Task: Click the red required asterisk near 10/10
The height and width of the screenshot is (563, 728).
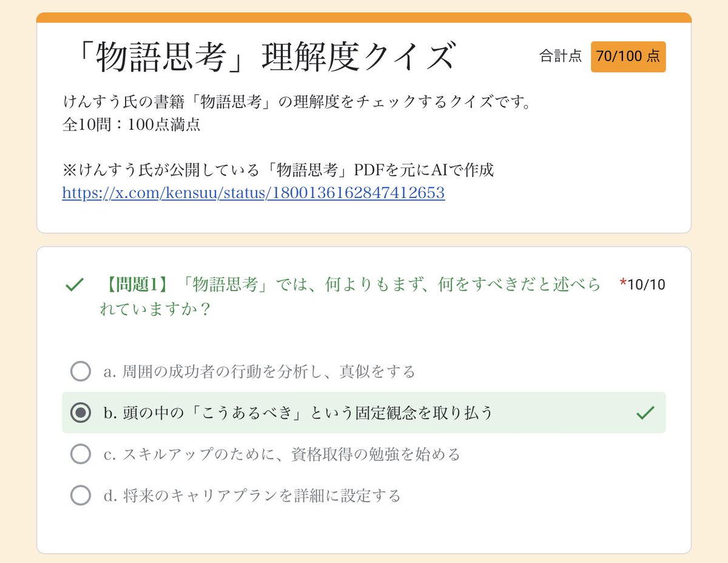Action: [623, 283]
